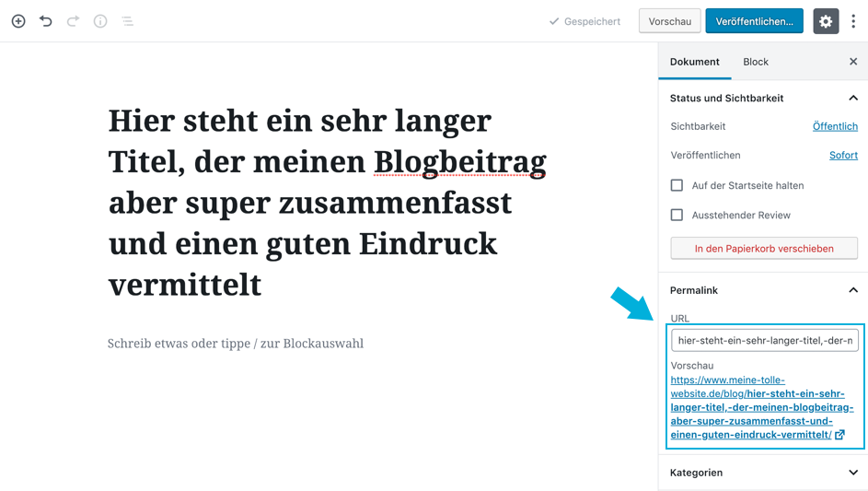Collapse the Permalink panel

click(x=763, y=290)
